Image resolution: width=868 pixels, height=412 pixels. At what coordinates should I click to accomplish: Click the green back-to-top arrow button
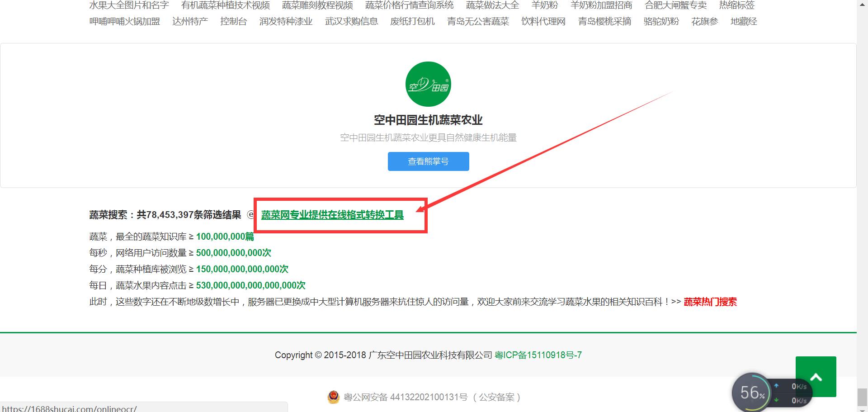816,376
